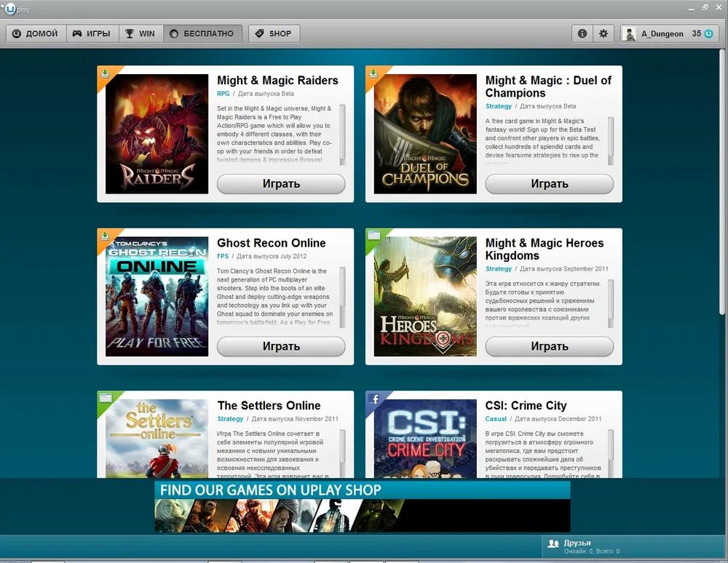Screen dimensions: 728x563
Task: Open The Settlers Online cover art
Action: point(157,439)
